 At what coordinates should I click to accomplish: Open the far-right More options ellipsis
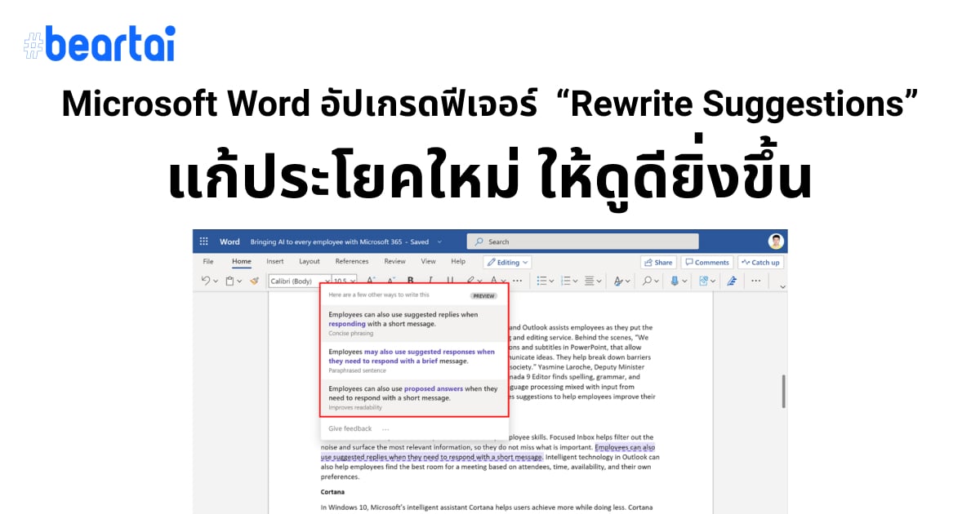(755, 281)
